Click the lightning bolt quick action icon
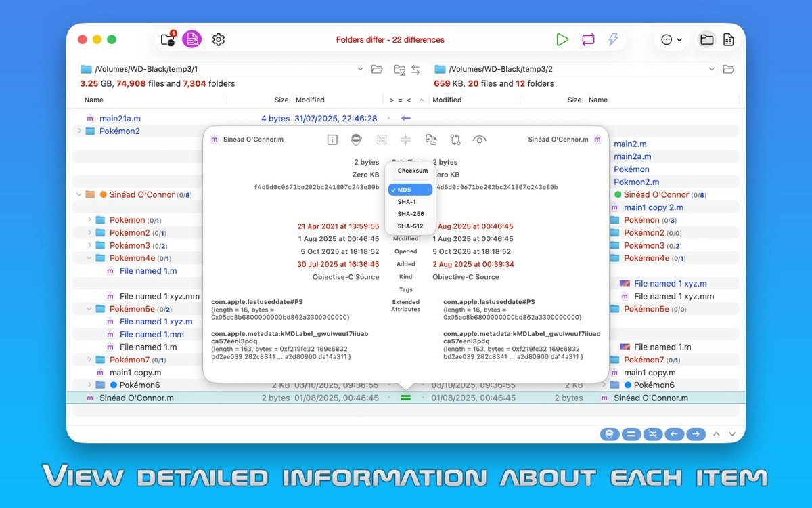The image size is (812, 508). (x=613, y=39)
